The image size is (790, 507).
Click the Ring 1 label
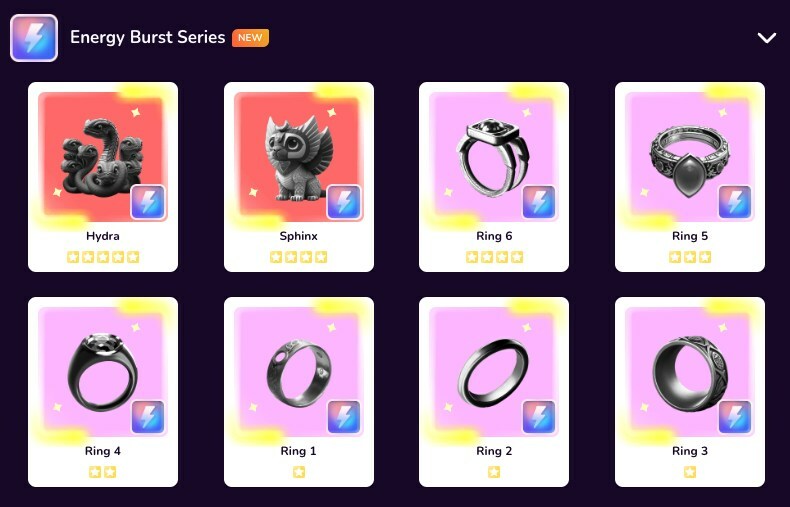(299, 451)
